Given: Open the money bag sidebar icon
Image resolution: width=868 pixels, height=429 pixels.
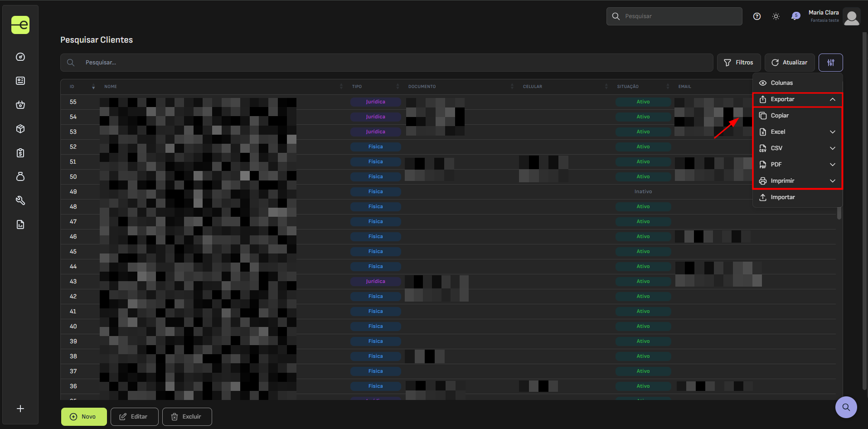Looking at the screenshot, I should pos(20,176).
